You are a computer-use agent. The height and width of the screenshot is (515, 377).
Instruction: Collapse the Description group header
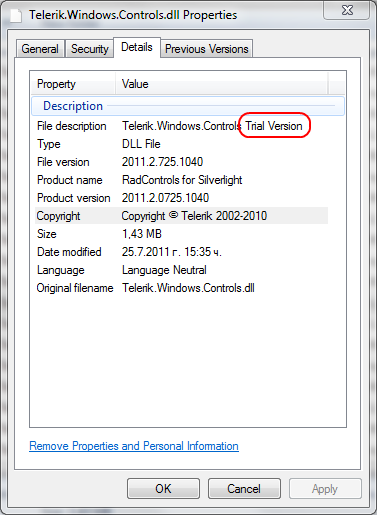click(188, 106)
